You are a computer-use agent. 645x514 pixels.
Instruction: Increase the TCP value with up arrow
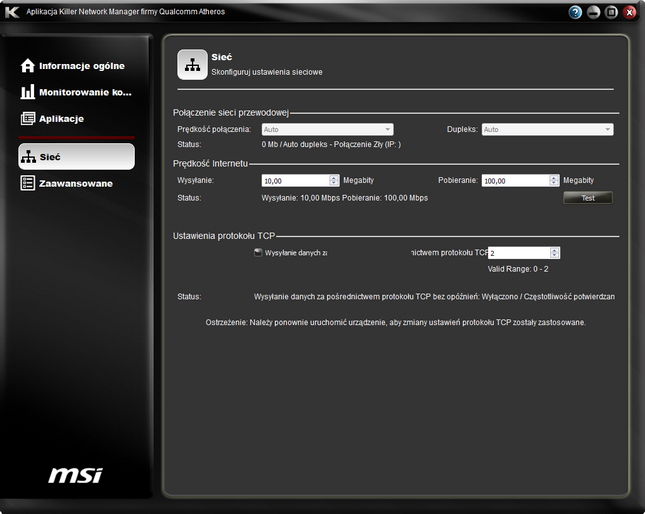point(555,250)
